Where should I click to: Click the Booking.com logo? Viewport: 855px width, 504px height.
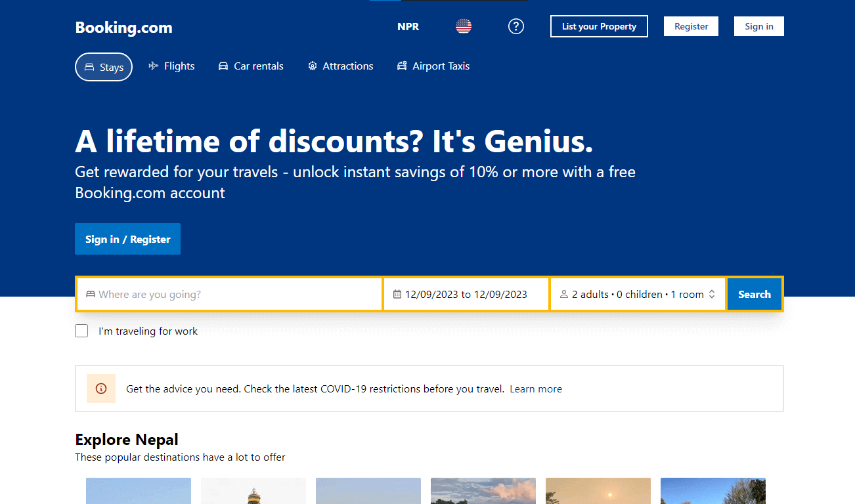[x=123, y=28]
